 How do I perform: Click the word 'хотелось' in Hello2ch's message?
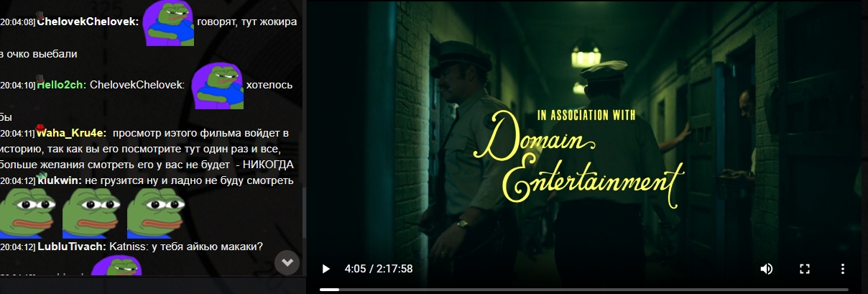tap(269, 85)
